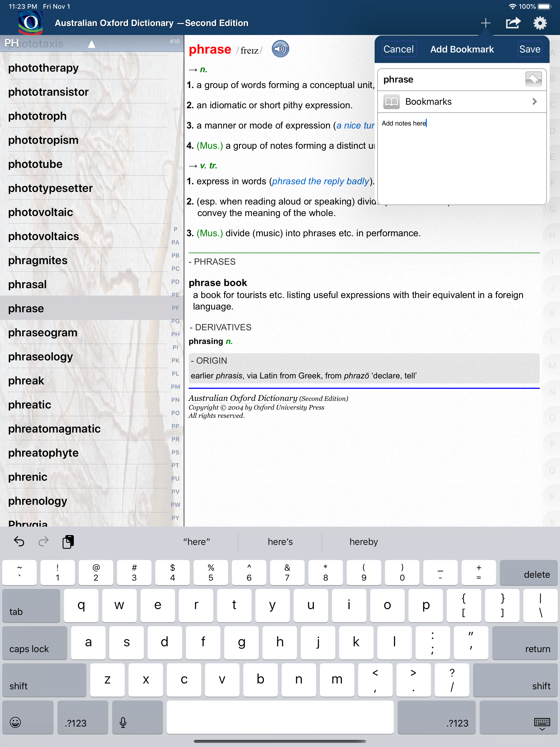Image resolution: width=560 pixels, height=747 pixels.
Task: Jump to PH in the index strip
Action: pyautogui.click(x=175, y=334)
